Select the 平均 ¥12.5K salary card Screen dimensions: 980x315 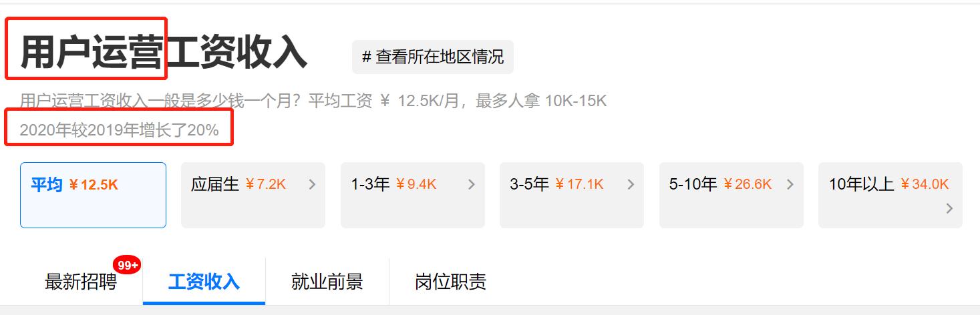[93, 195]
